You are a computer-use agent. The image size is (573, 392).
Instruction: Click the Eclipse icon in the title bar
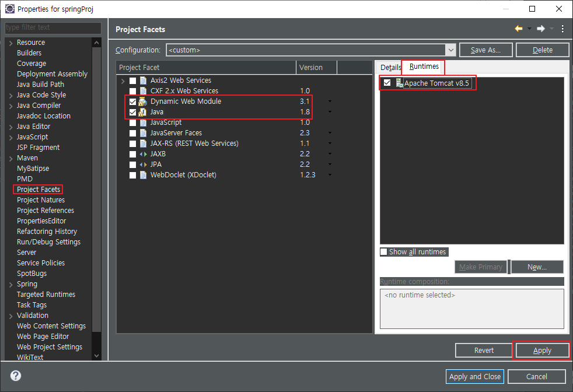pos(10,9)
